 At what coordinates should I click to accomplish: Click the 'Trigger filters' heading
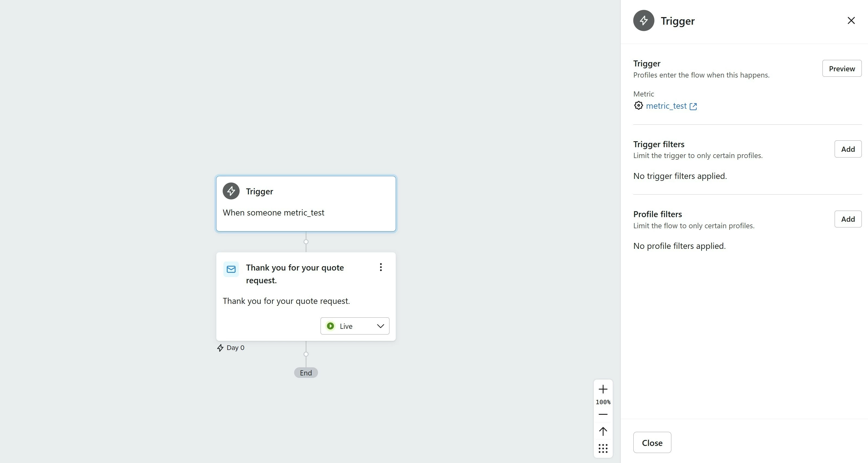click(x=659, y=144)
